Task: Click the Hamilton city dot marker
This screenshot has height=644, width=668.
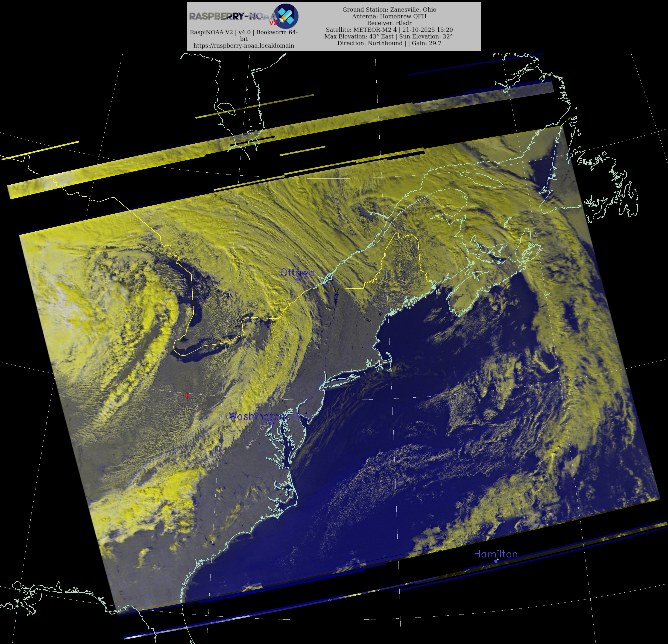Action: (496, 561)
